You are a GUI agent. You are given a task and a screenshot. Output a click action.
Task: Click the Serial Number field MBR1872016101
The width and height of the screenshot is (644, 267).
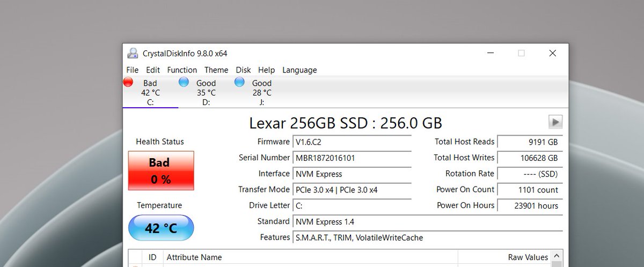click(352, 158)
